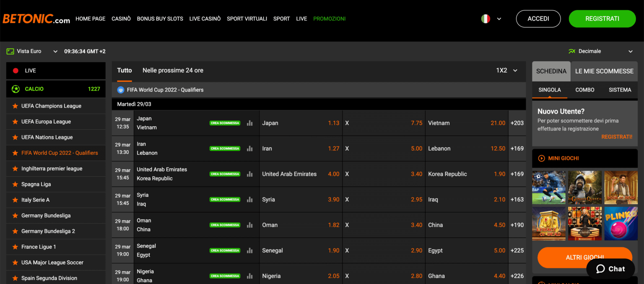Image resolution: width=644 pixels, height=284 pixels.
Task: Open statistics icon for Nigeria vs Ghana
Action: pyautogui.click(x=250, y=276)
